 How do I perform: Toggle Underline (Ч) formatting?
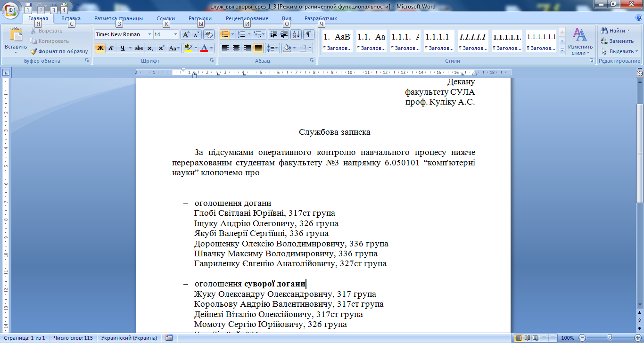122,48
